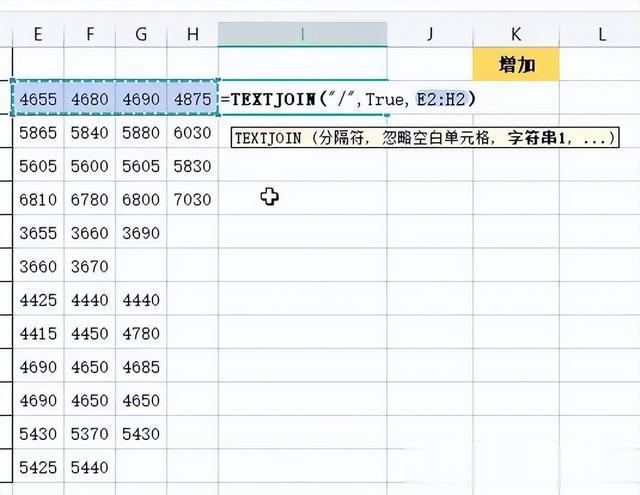Select the cell containing 3690
The height and width of the screenshot is (495, 640).
pyautogui.click(x=141, y=233)
